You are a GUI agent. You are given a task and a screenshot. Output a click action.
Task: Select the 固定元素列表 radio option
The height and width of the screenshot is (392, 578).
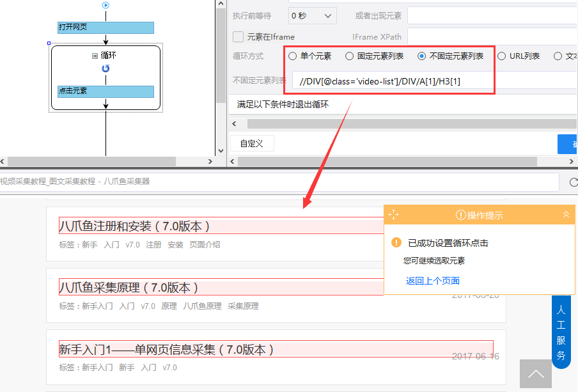349,56
